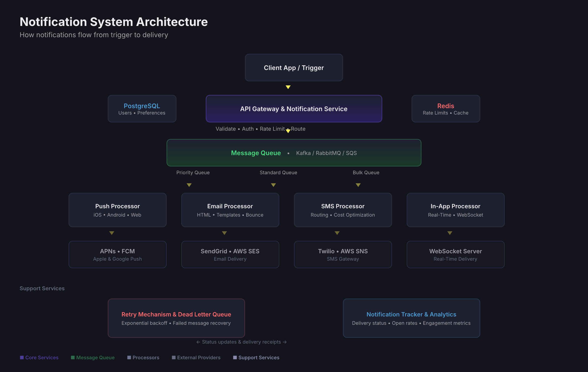Click the API Gateway & Notification Service box
Image resolution: width=588 pixels, height=372 pixels.
[294, 109]
